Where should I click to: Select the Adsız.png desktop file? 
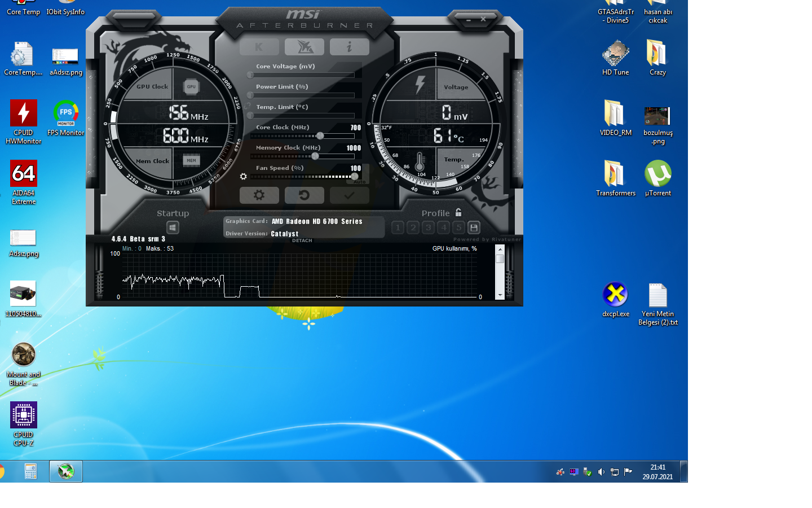coord(23,243)
